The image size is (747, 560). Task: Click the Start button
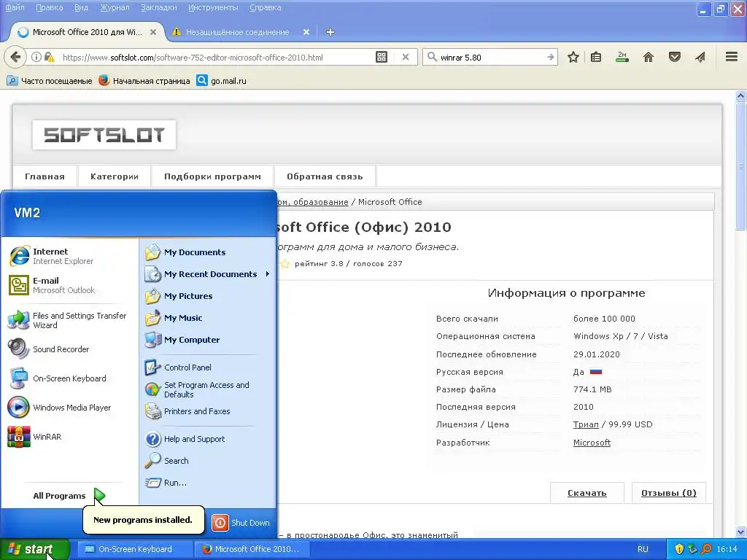click(x=34, y=549)
